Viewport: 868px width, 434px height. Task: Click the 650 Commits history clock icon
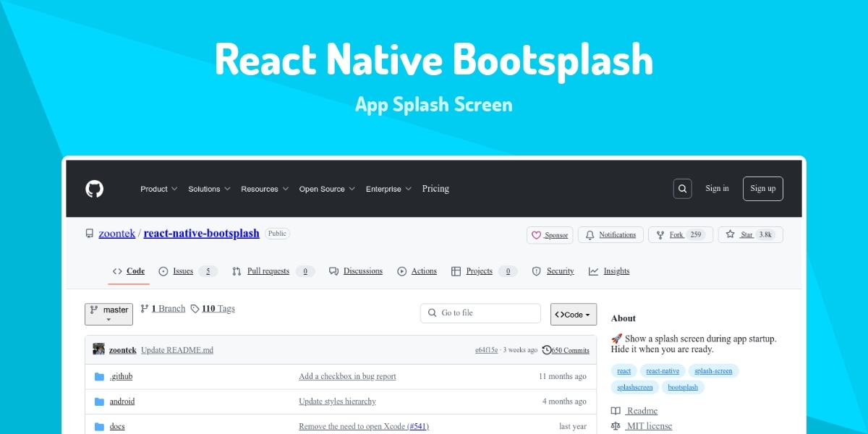(x=546, y=349)
